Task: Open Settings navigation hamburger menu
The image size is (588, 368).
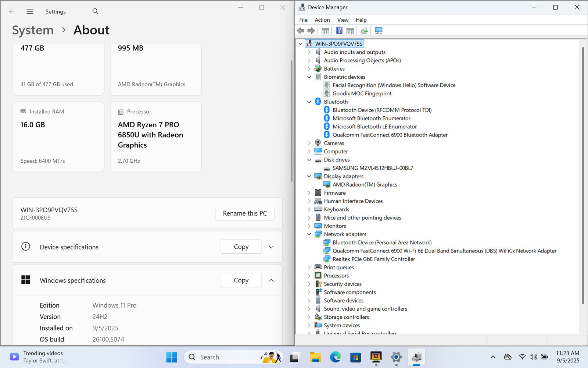Action: (x=30, y=11)
